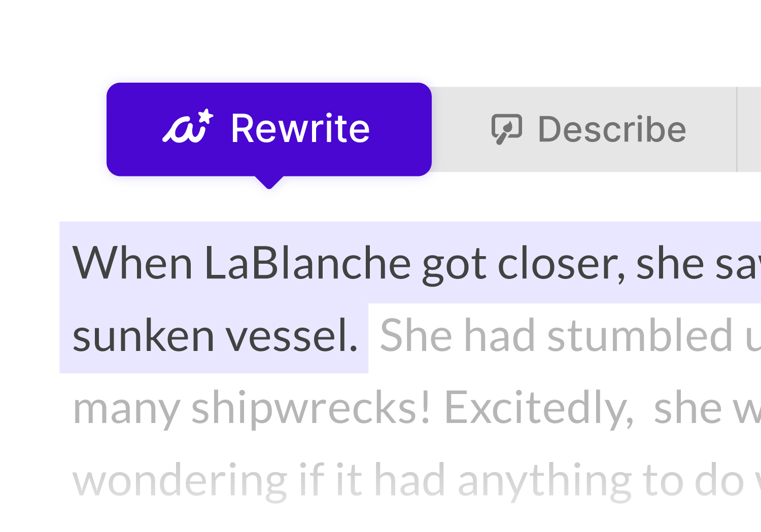
Task: Click the Rewrite sparkle icon
Action: pyautogui.click(x=188, y=127)
